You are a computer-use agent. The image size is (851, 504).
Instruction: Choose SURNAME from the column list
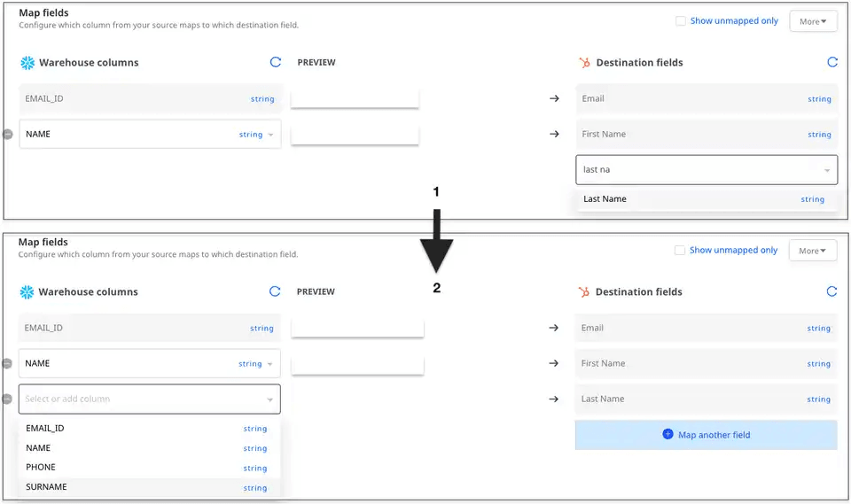click(46, 487)
